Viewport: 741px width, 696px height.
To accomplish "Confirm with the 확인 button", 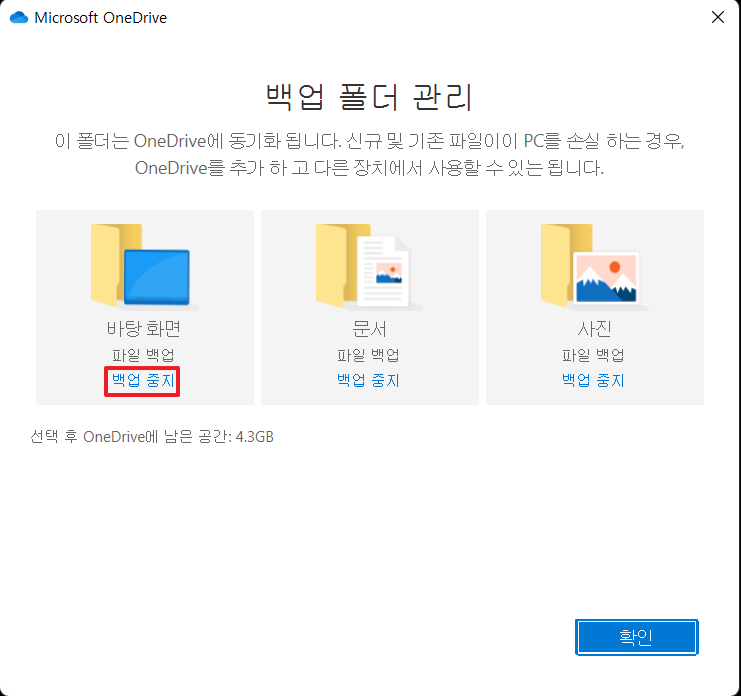I will point(637,637).
